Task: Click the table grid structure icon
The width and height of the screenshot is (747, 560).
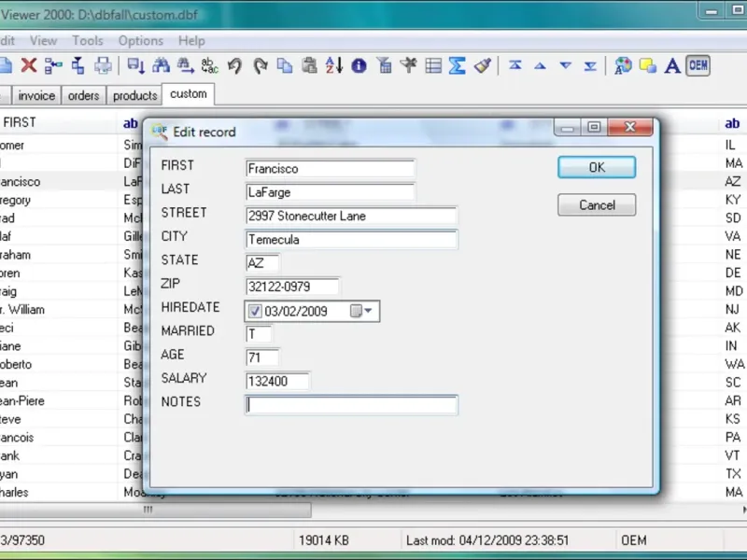Action: click(x=433, y=65)
